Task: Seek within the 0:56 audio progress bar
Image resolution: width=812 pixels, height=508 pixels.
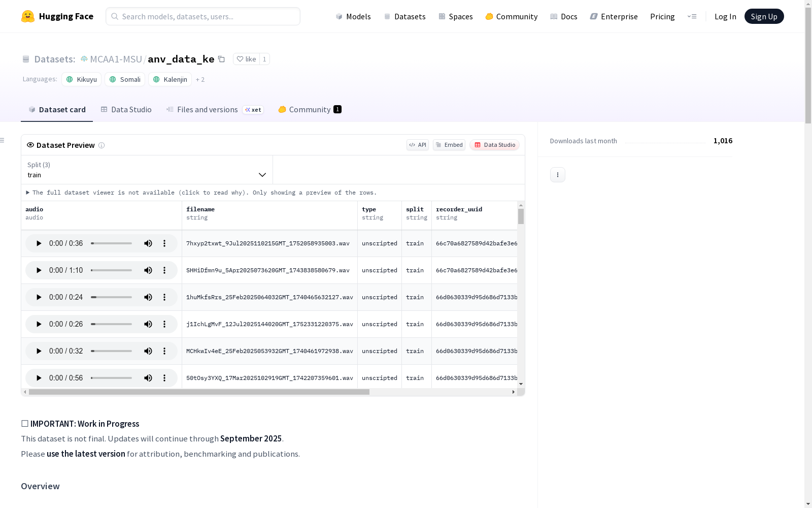Action: point(112,378)
